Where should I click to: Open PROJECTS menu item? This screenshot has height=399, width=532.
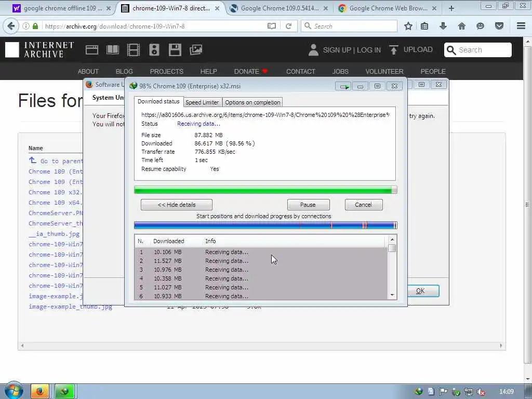(167, 71)
